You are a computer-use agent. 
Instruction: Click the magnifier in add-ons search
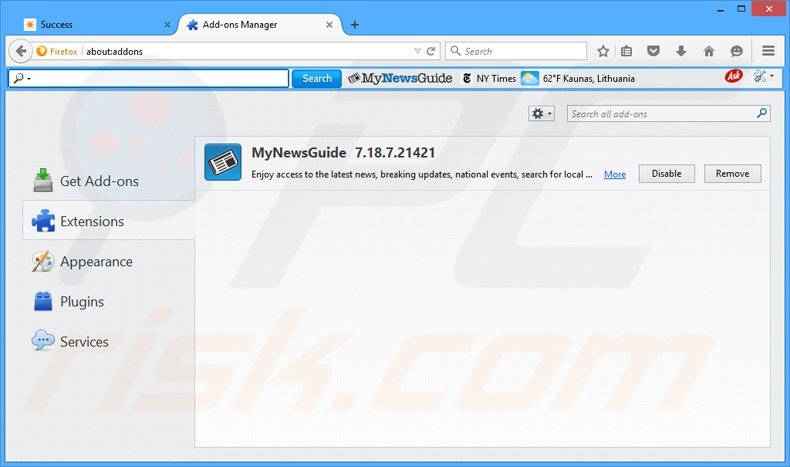tap(762, 113)
